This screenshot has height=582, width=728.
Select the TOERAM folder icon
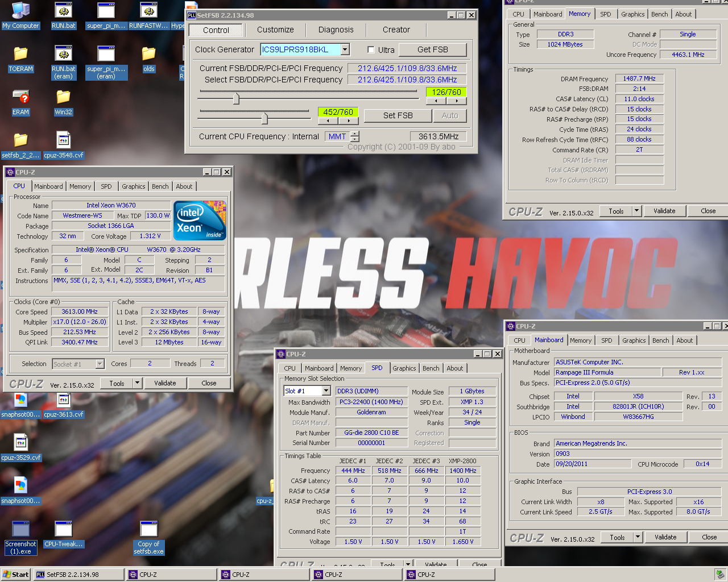(20, 59)
